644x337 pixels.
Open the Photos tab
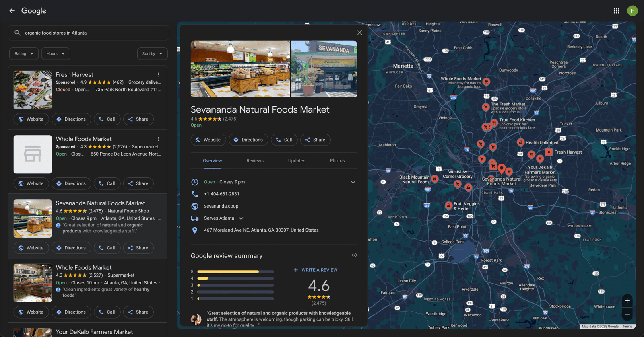337,161
